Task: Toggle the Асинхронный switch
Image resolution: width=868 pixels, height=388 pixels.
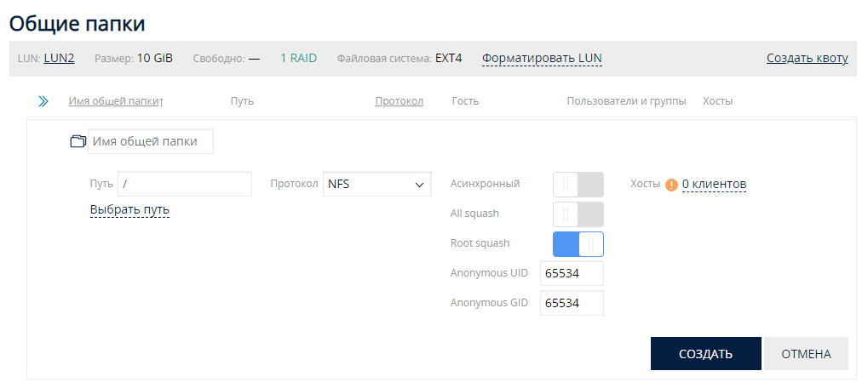Action: [578, 185]
